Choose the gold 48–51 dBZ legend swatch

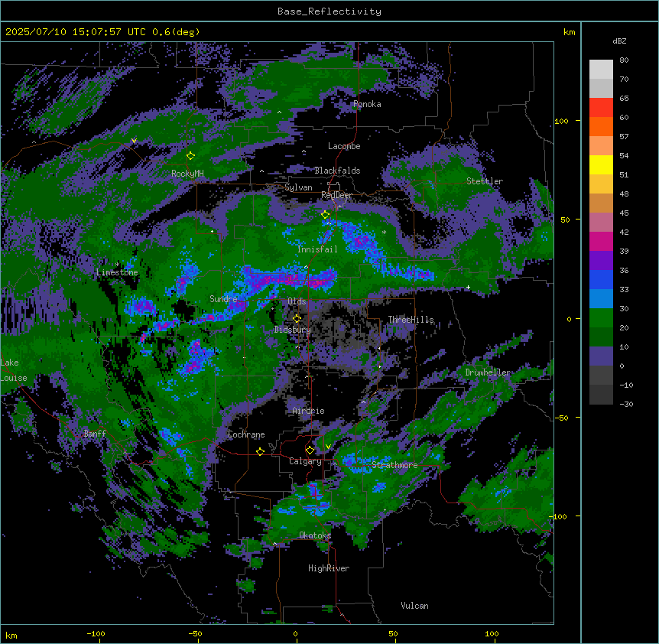pos(601,184)
